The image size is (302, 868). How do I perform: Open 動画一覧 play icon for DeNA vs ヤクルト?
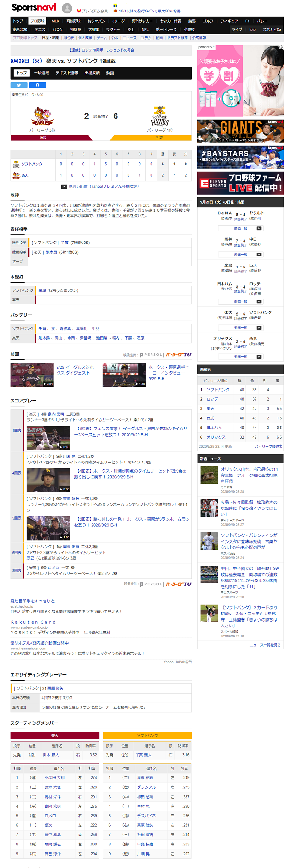pyautogui.click(x=259, y=228)
